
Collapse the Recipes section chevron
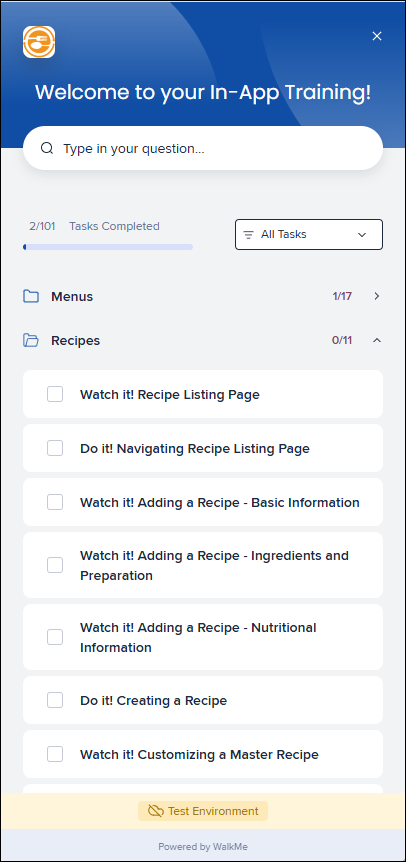[x=377, y=340]
